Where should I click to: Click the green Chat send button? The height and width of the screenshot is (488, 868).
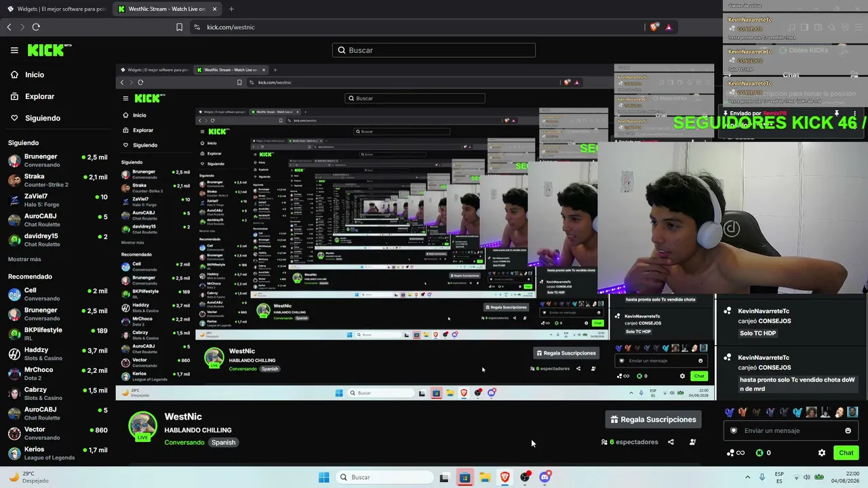click(x=846, y=453)
